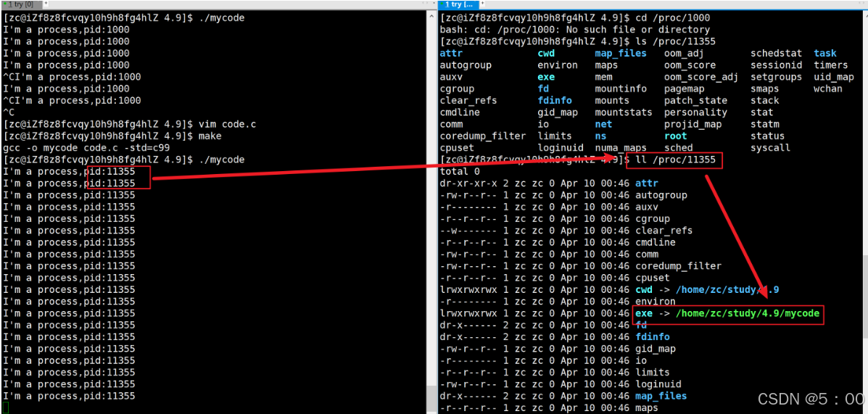Click "clear_refs" in the ll listing row
Viewport: 868px width, 414px height.
point(664,231)
